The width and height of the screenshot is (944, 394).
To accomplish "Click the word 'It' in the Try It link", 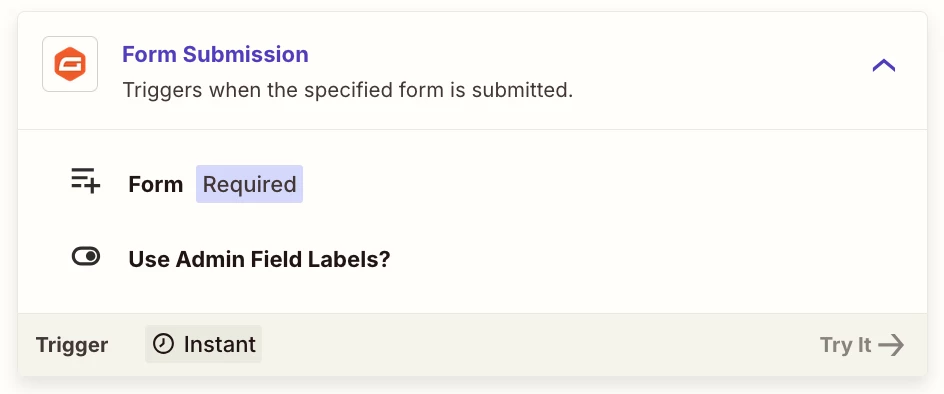I will pos(865,345).
